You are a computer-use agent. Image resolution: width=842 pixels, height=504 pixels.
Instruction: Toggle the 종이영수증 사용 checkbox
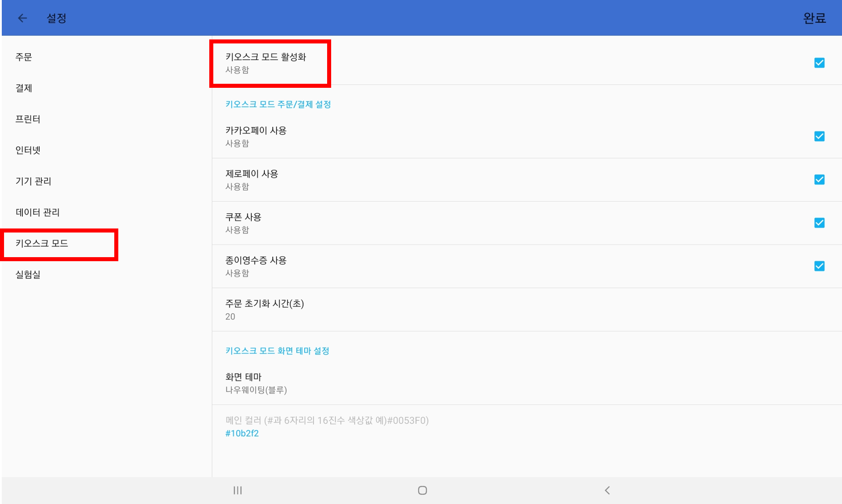click(819, 266)
